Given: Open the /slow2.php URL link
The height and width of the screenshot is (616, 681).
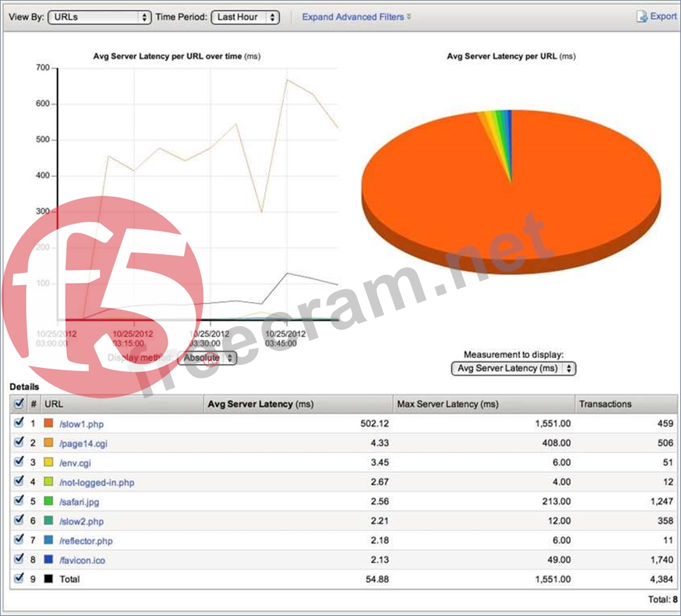Looking at the screenshot, I should point(81,521).
